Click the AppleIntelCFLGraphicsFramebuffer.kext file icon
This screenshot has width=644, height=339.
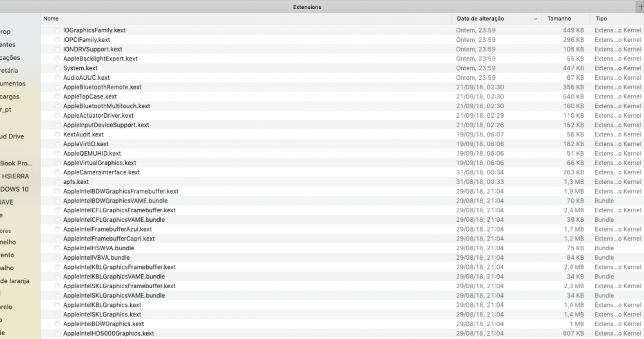[57, 210]
